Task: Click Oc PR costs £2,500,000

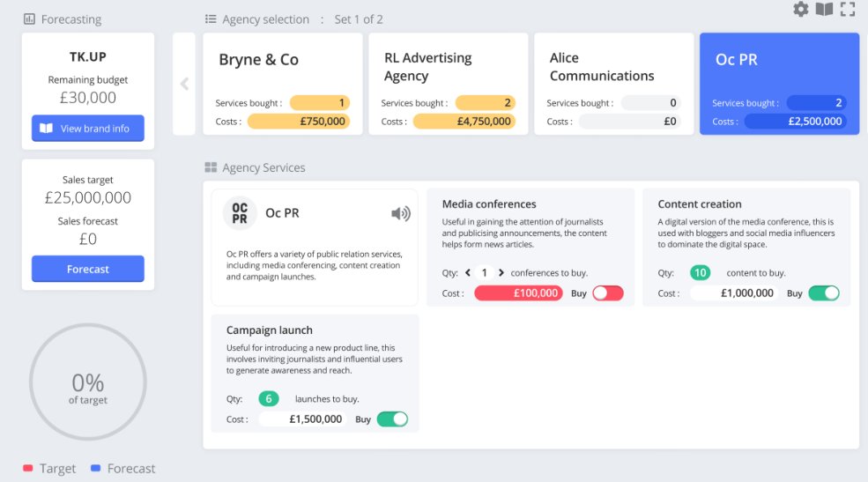Action: (x=796, y=122)
